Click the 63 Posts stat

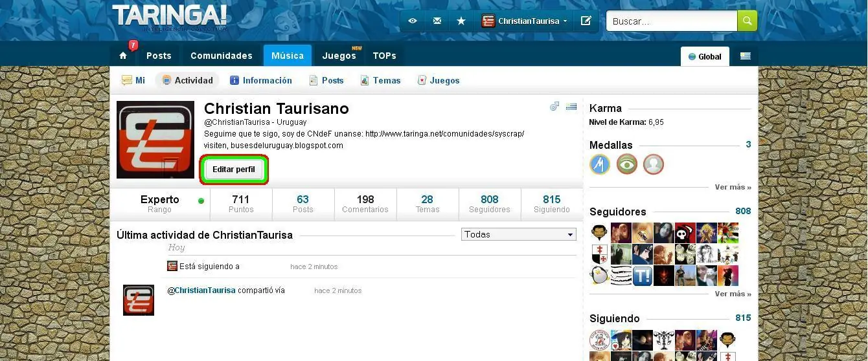coord(303,204)
